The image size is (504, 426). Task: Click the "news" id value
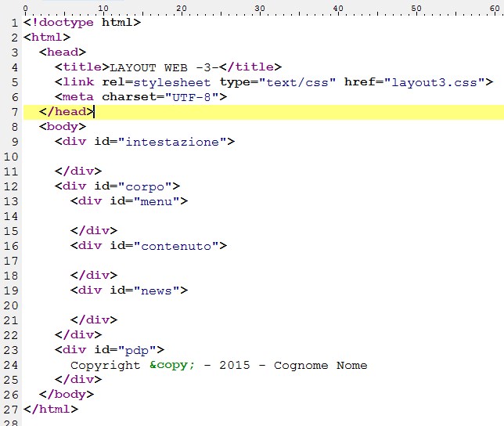pos(156,291)
